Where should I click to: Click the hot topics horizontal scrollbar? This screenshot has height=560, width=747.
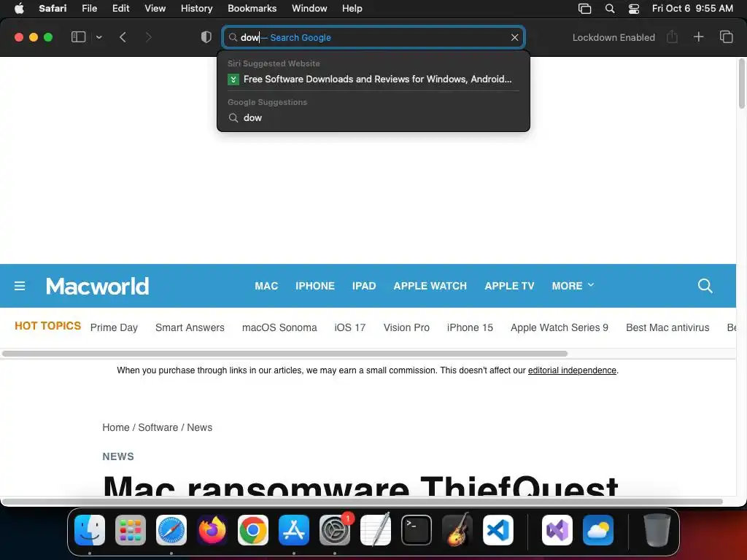pyautogui.click(x=285, y=354)
